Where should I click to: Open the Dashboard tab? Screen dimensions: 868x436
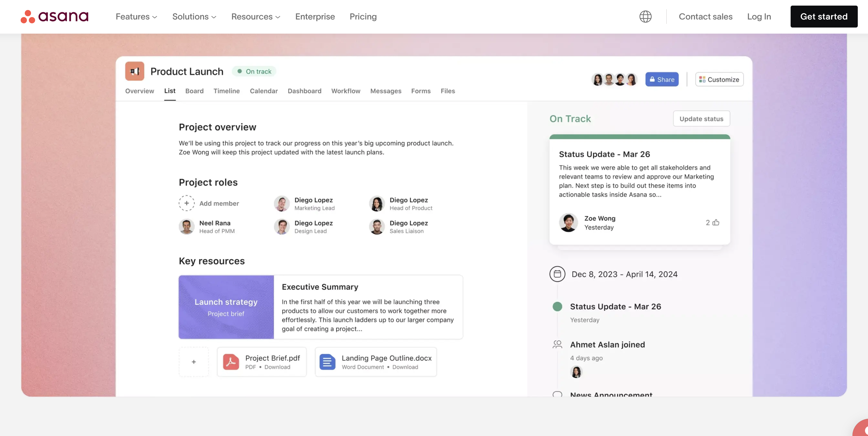point(304,91)
